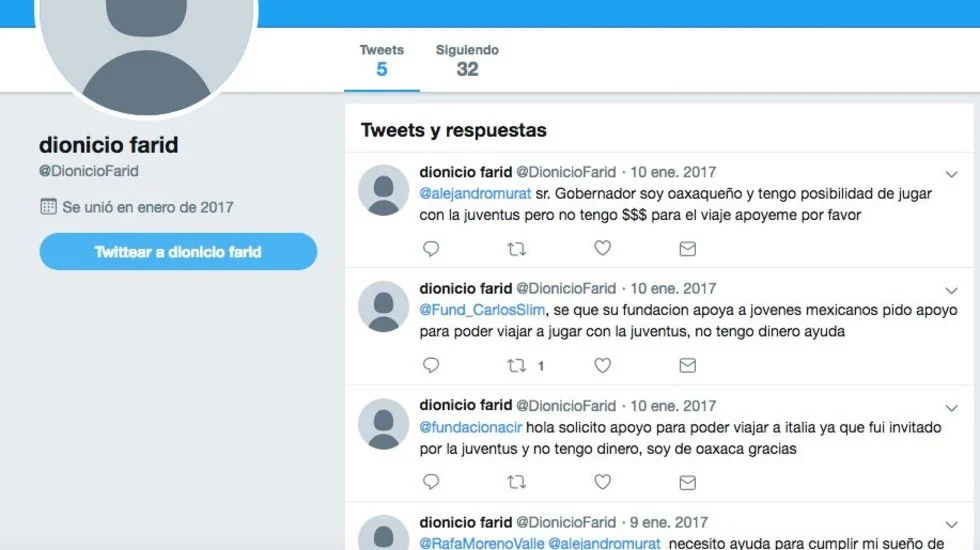Reply to the @Fund_CarlosSlim tweet
The width and height of the screenshot is (980, 550).
pyautogui.click(x=431, y=365)
